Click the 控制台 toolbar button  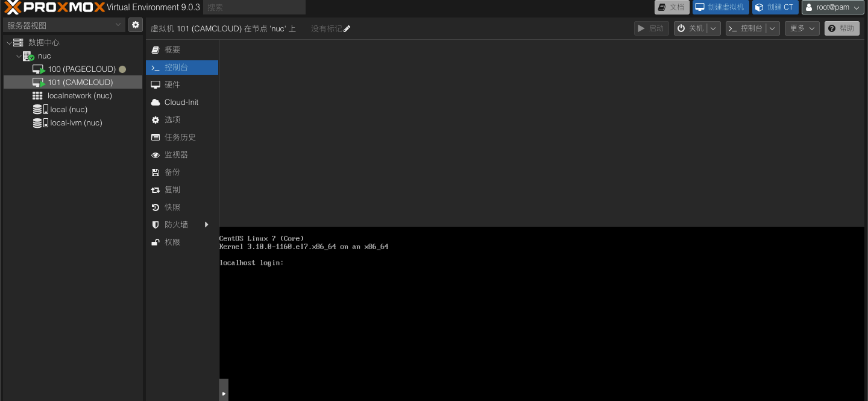click(746, 28)
